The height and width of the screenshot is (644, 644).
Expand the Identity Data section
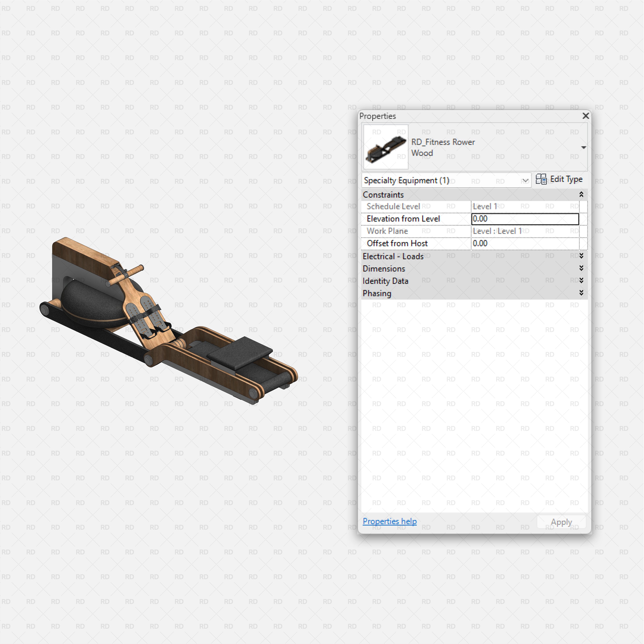pyautogui.click(x=581, y=281)
